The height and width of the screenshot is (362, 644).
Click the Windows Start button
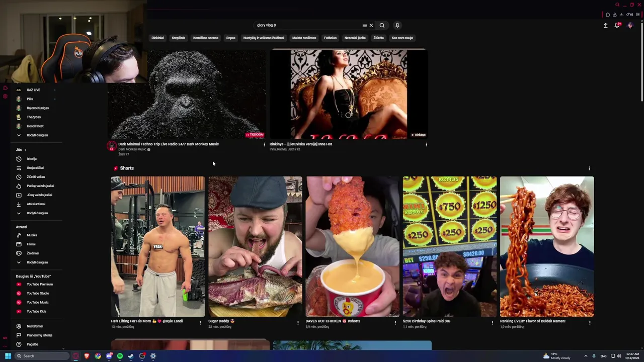point(8,356)
